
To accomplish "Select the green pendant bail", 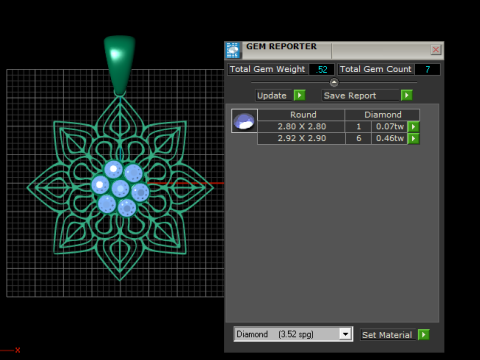I will coord(120,65).
